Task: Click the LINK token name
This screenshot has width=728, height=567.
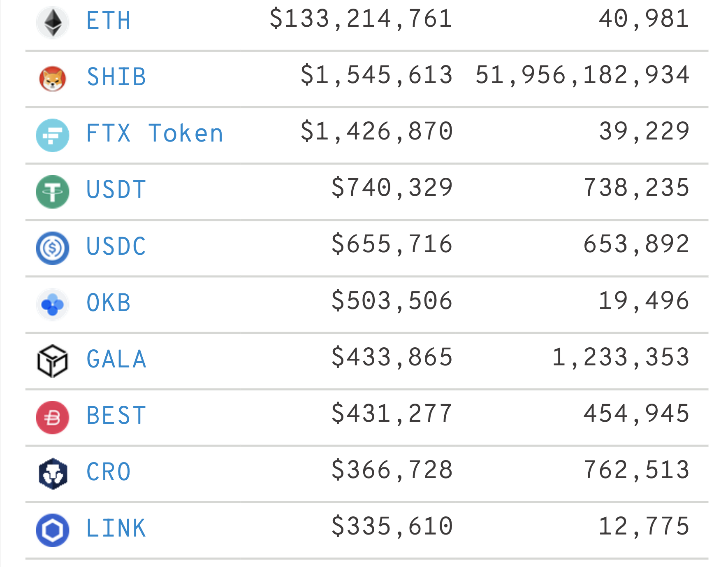Action: [116, 528]
